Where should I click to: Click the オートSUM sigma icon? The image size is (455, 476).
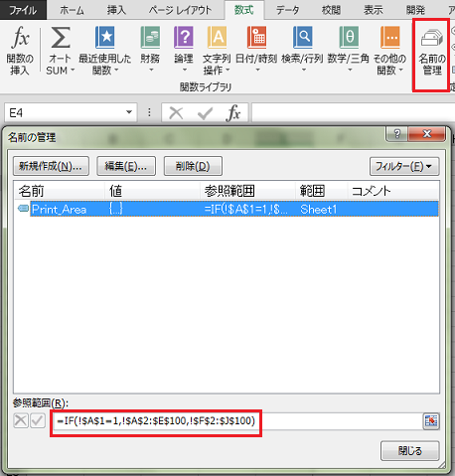(61, 38)
